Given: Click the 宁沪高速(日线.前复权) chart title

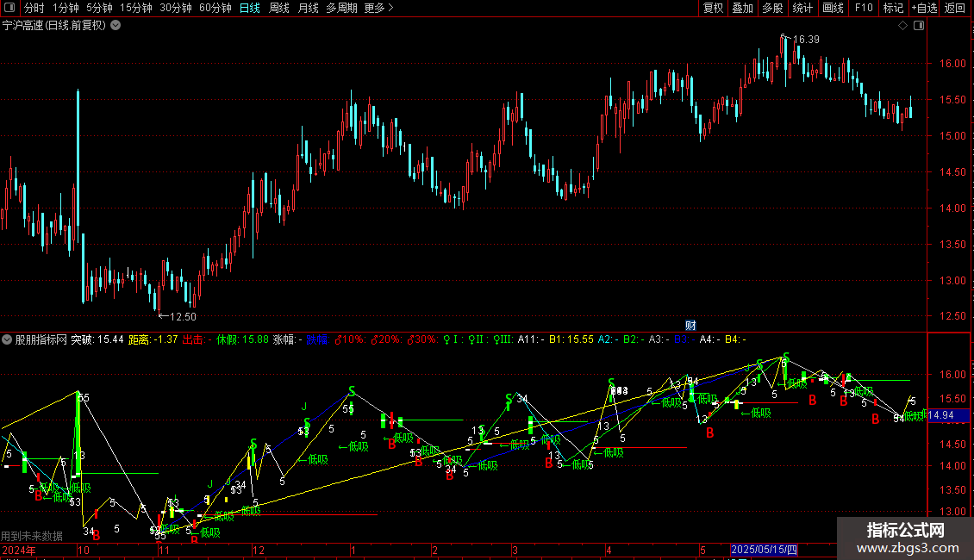Looking at the screenshot, I should click(54, 26).
